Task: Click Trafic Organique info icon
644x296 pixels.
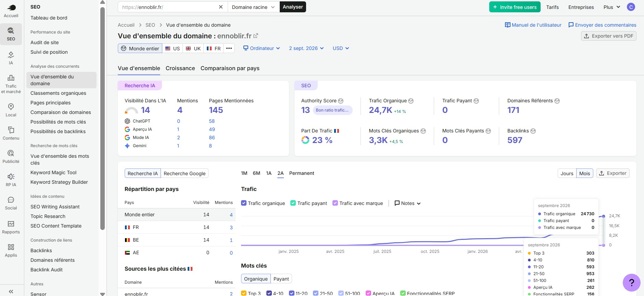Action: 411,101
